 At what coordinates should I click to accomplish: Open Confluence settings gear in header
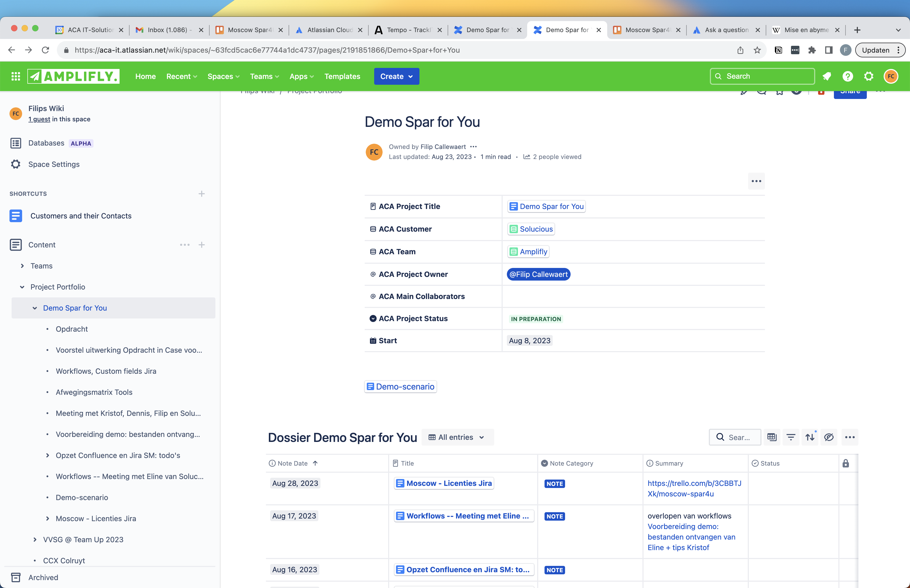869,76
